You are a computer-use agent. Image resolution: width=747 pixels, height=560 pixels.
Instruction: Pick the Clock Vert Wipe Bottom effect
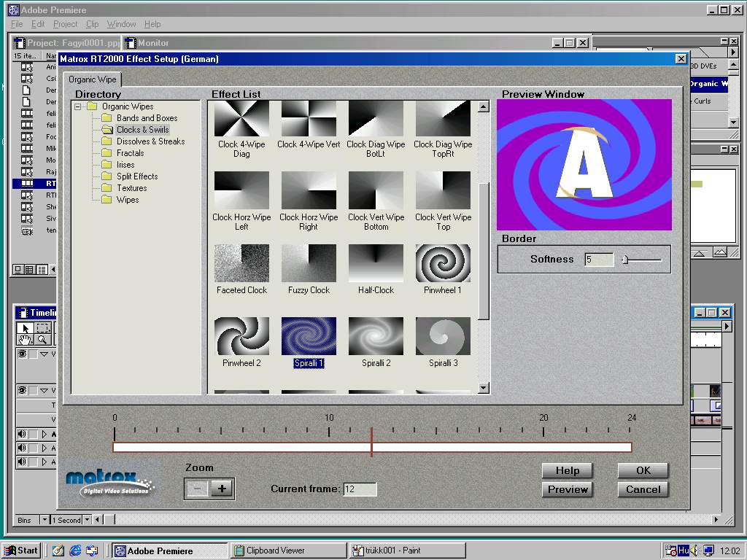(x=376, y=201)
